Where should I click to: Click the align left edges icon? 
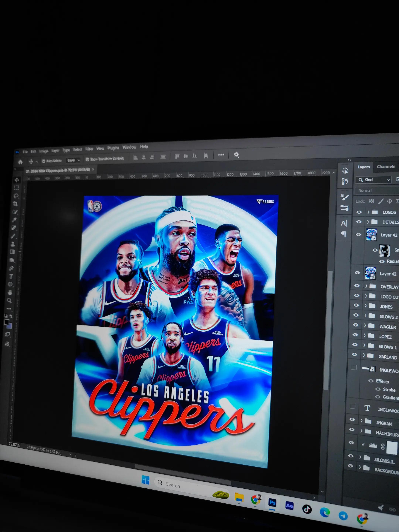(135, 158)
